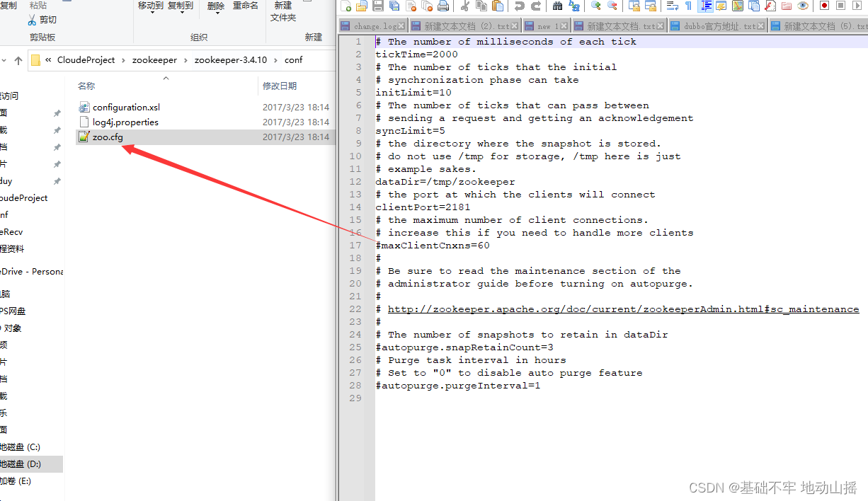The height and width of the screenshot is (501, 868).
Task: Switch to the new 1 tab
Action: [x=547, y=26]
